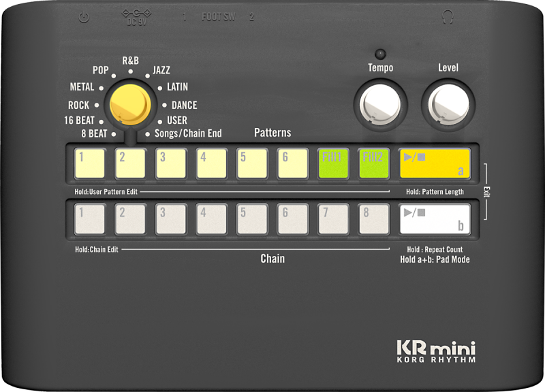
Task: Select chain pad 7 in Chain row
Action: point(334,219)
